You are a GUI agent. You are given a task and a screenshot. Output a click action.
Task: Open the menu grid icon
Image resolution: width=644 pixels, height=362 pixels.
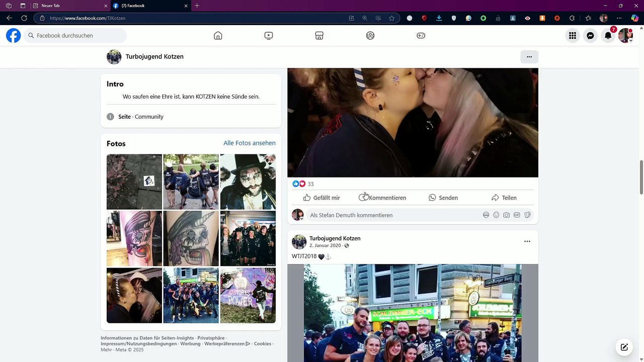[573, 36]
